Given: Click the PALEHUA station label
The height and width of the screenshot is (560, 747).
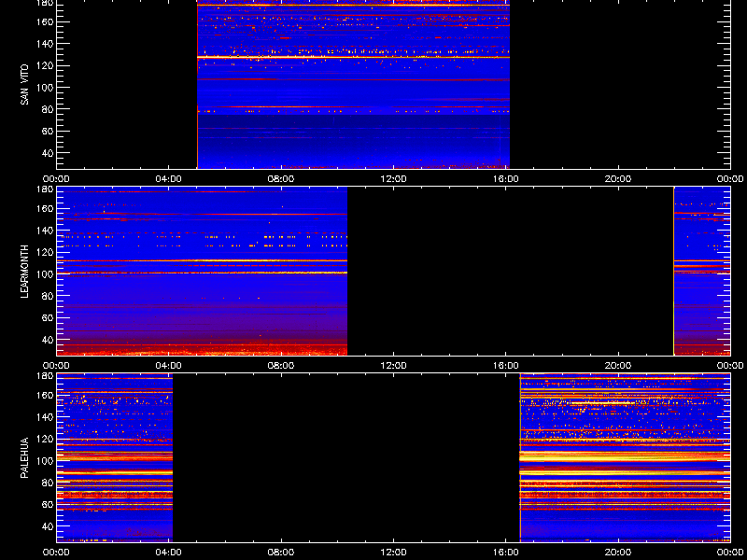Looking at the screenshot, I should tap(24, 458).
